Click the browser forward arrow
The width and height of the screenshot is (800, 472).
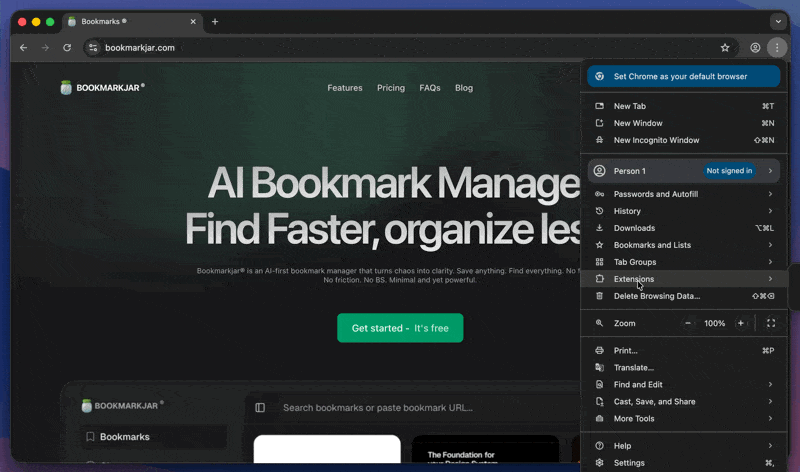pyautogui.click(x=45, y=47)
